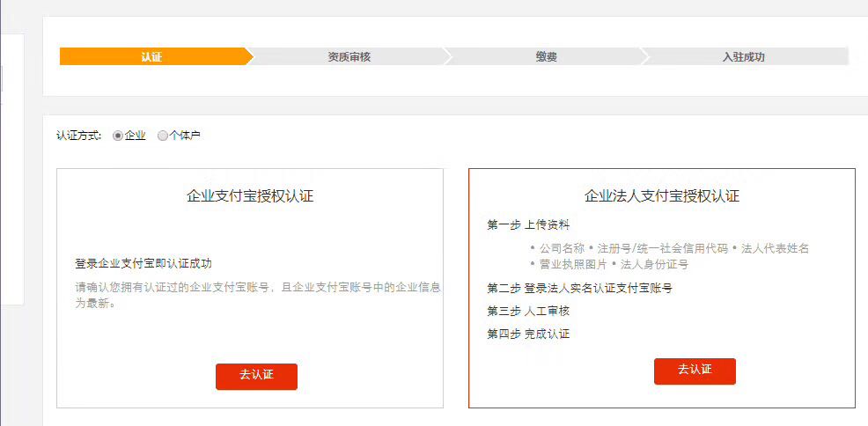Open the 缴费 step in progress bar

546,56
